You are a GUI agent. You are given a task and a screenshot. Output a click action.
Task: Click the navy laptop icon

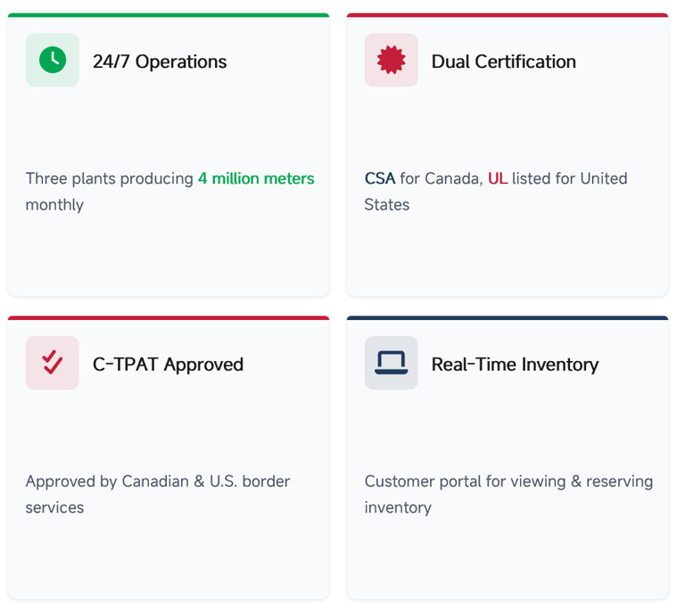(391, 363)
